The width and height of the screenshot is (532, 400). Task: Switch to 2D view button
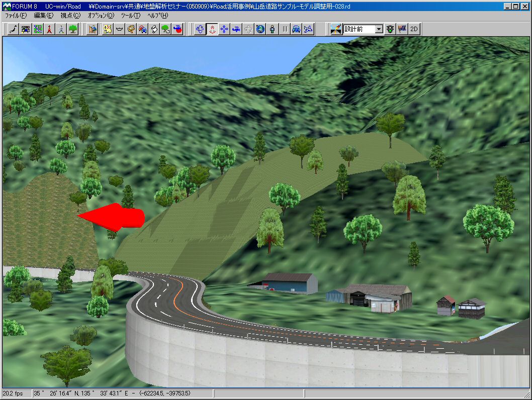[x=414, y=29]
